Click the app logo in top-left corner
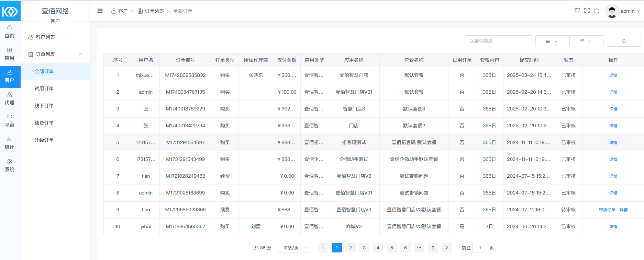 click(10, 11)
